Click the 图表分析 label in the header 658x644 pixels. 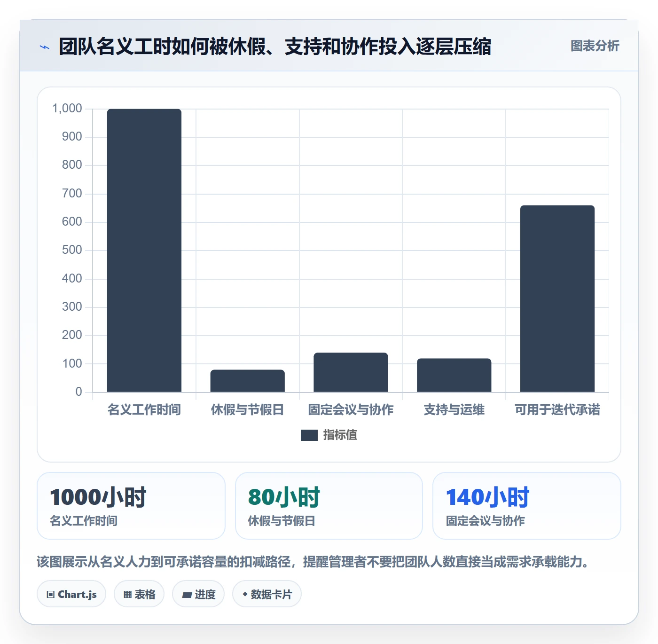(x=595, y=46)
